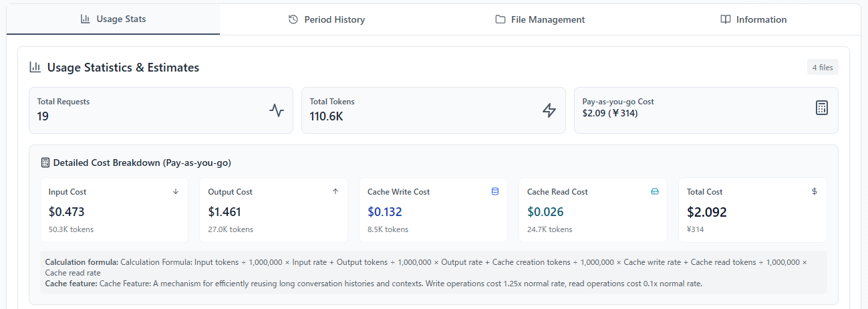Screen dimensions: 868x309
Task: Click the calculator icon in Pay-as-you-go Cost card
Action: [x=822, y=108]
